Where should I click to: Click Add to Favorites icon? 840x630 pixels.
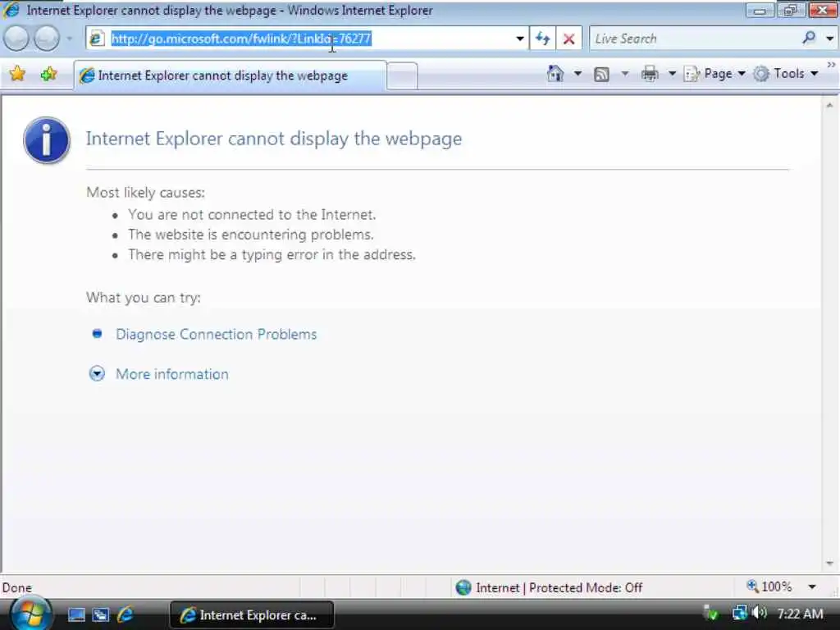(48, 74)
